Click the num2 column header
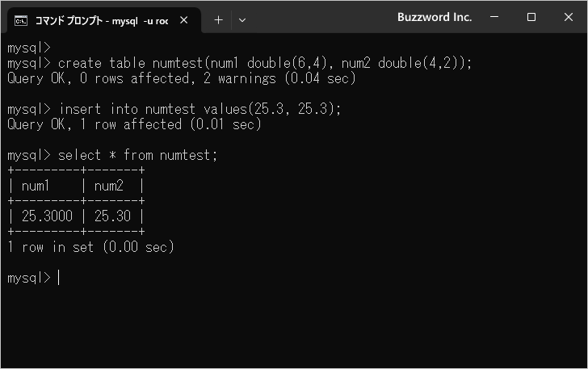The height and width of the screenshot is (369, 588). tap(109, 186)
